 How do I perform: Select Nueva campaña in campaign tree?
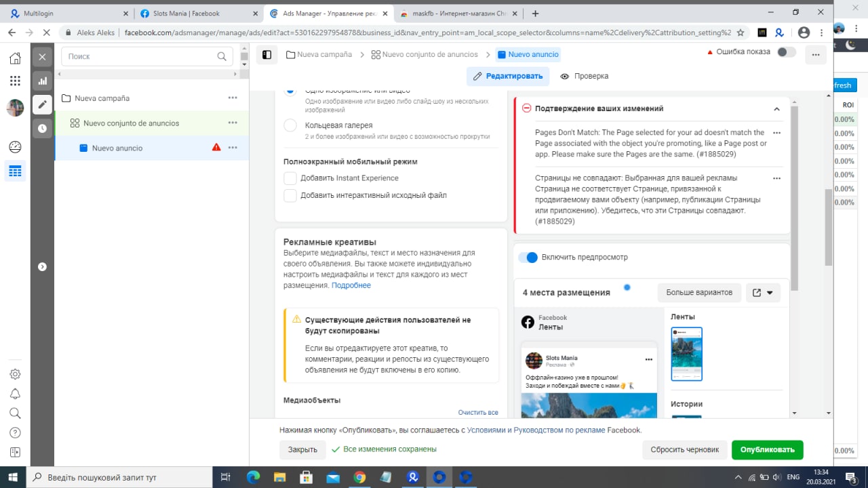[102, 98]
